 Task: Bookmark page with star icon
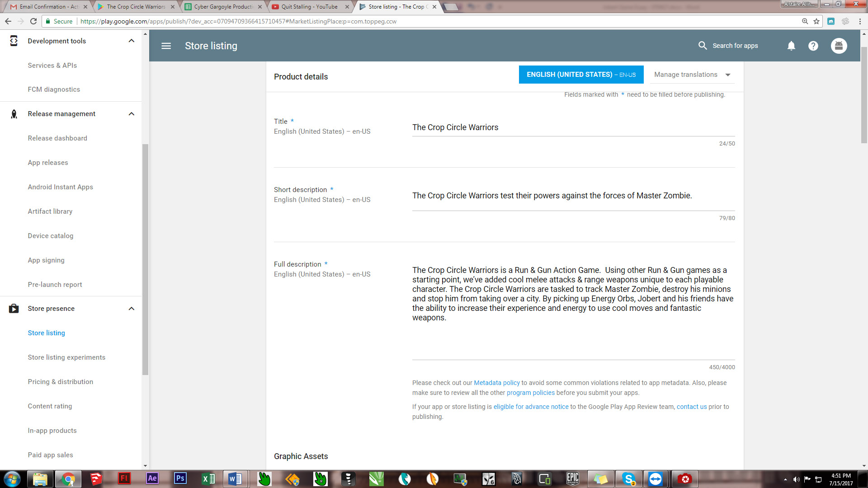816,21
